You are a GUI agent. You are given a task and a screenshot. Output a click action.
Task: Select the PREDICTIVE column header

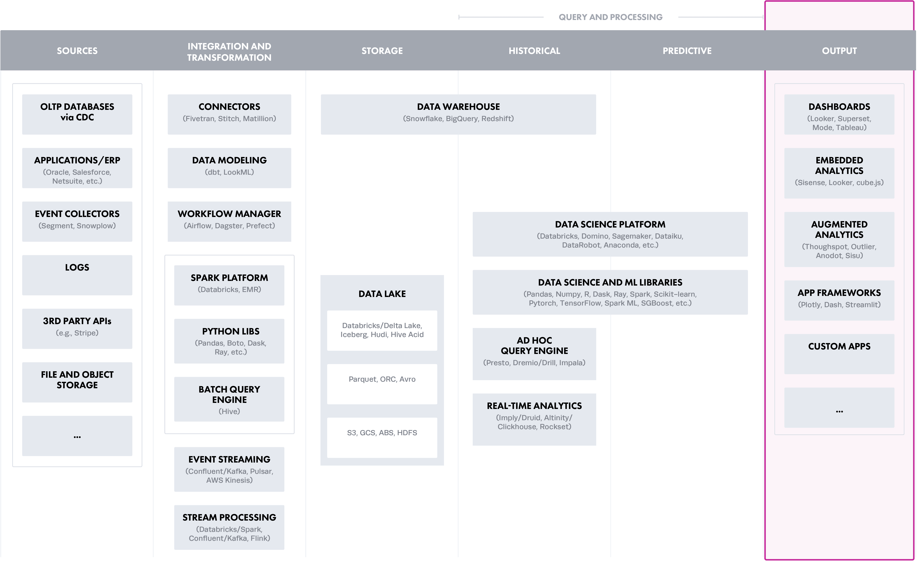pos(687,51)
